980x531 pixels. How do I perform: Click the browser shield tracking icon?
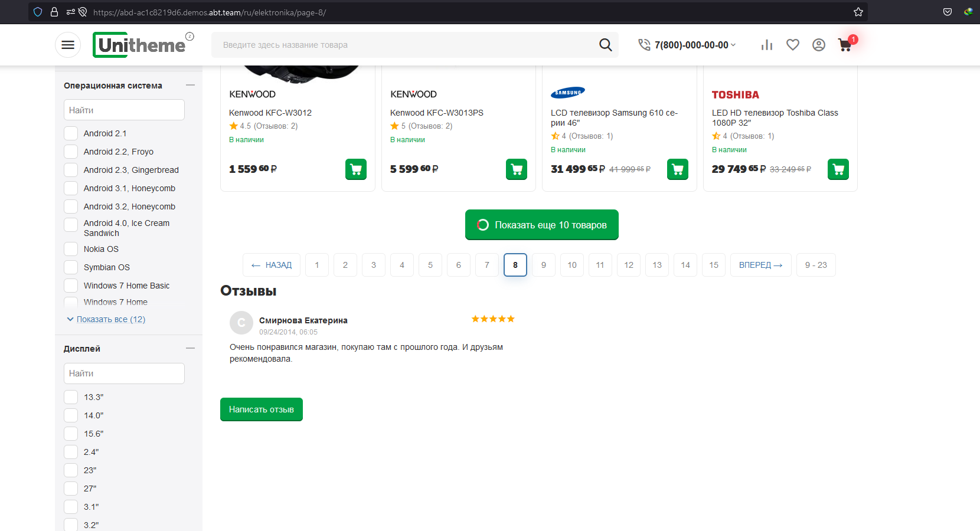pyautogui.click(x=38, y=12)
